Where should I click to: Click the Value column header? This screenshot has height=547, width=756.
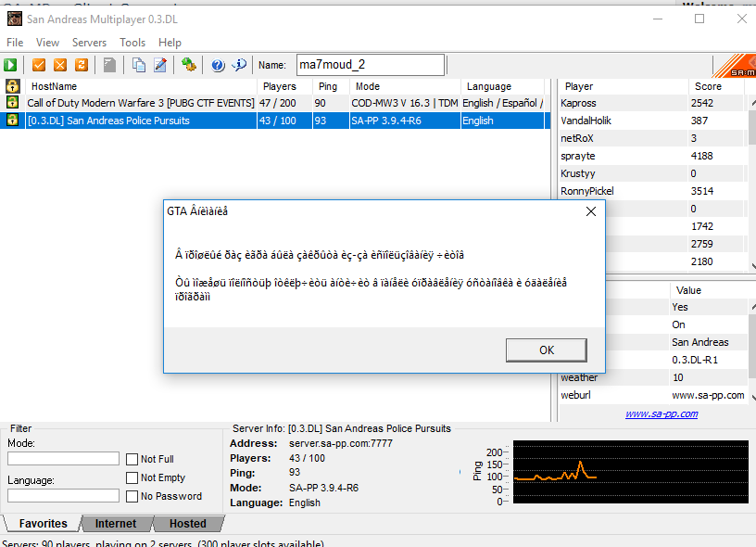[x=710, y=290]
